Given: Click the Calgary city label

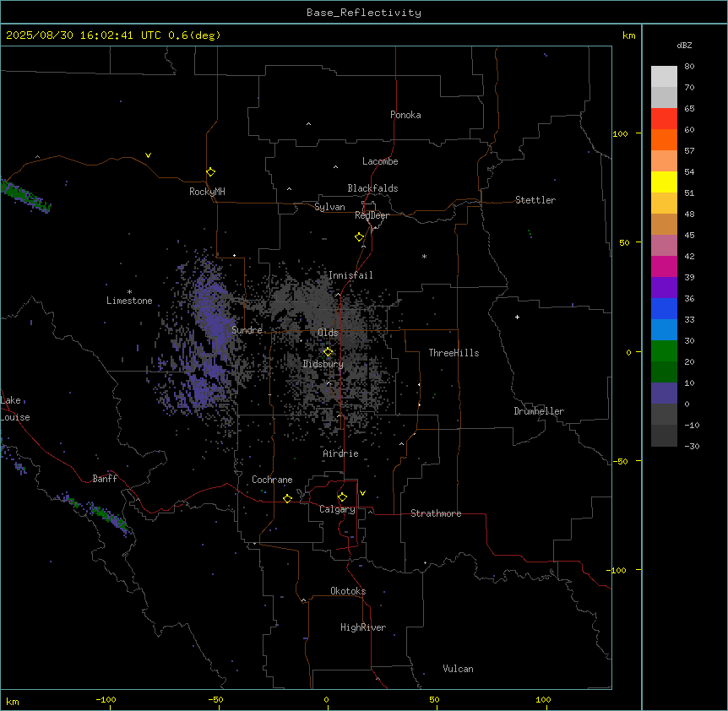Looking at the screenshot, I should [x=337, y=509].
